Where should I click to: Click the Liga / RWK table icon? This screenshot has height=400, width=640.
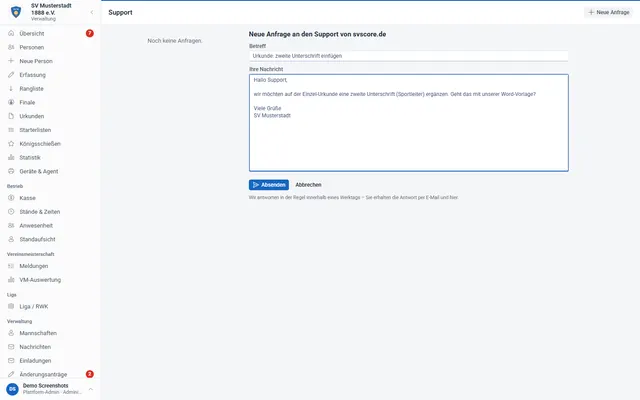11,306
